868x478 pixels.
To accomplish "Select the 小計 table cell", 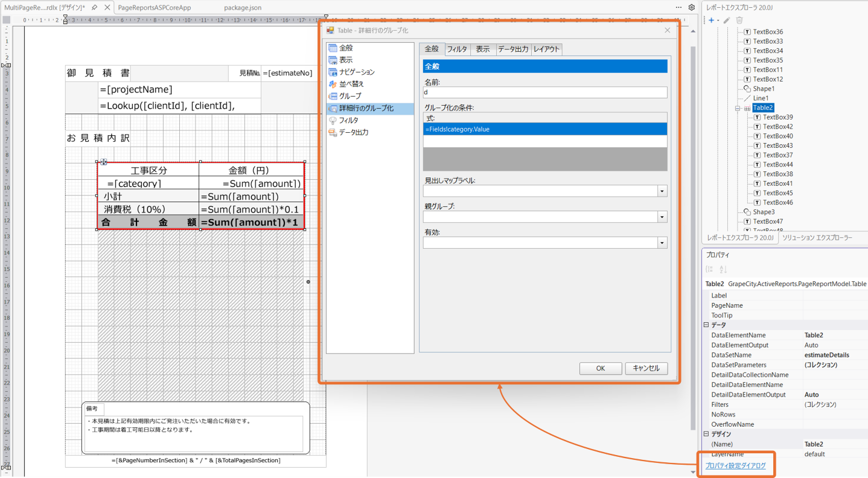I will [x=148, y=196].
